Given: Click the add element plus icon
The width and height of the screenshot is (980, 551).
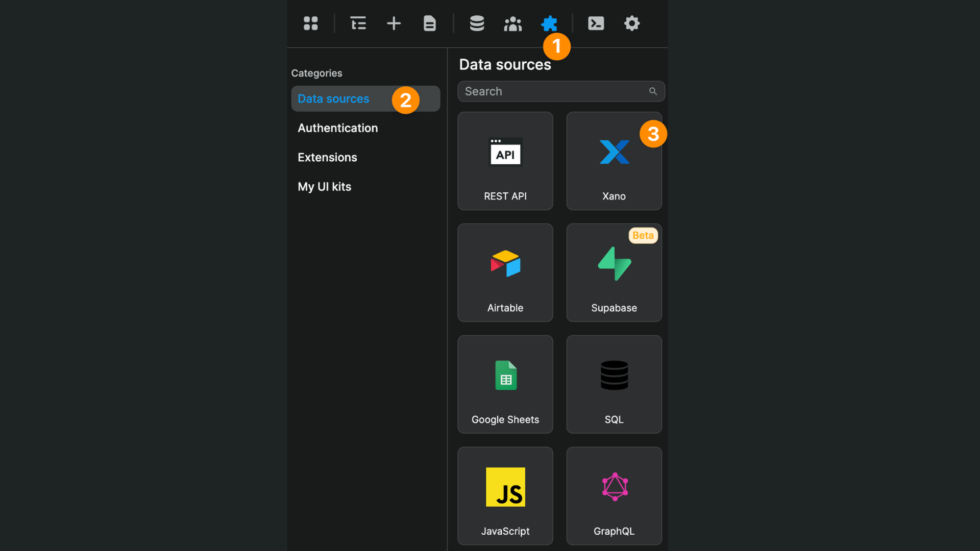Looking at the screenshot, I should point(394,23).
